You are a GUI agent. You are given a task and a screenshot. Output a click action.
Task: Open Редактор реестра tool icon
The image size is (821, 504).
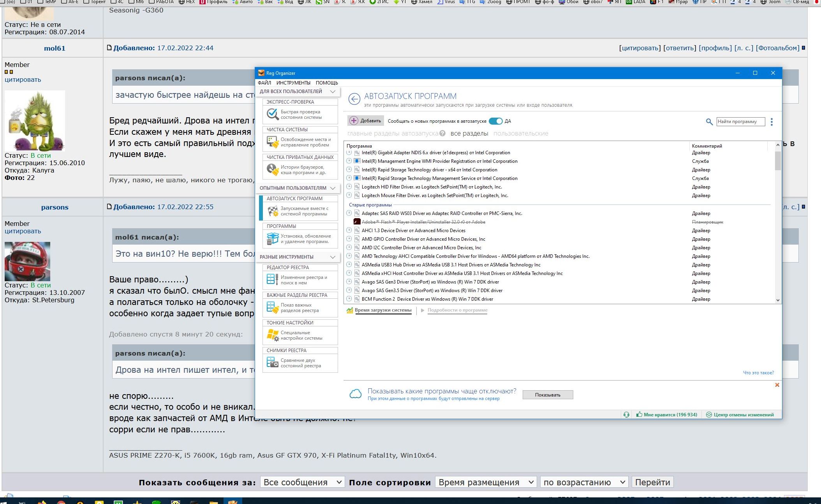[272, 280]
